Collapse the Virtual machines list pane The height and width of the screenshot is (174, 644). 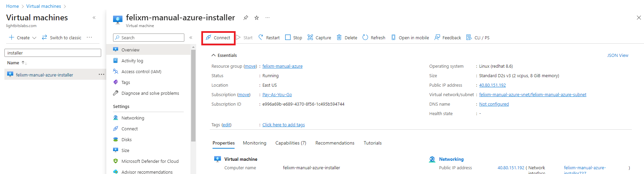94,18
